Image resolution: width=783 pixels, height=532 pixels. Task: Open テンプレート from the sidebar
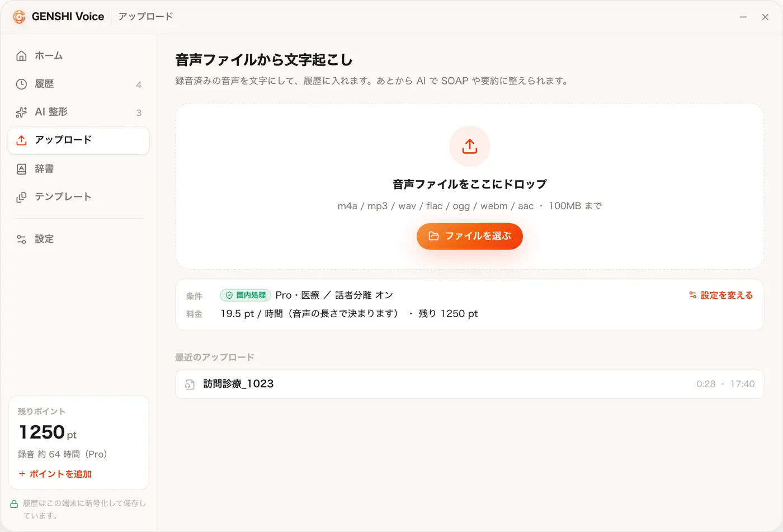78,197
